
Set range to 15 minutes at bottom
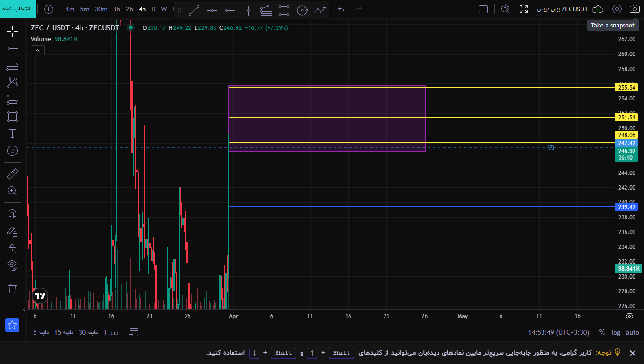coord(64,332)
